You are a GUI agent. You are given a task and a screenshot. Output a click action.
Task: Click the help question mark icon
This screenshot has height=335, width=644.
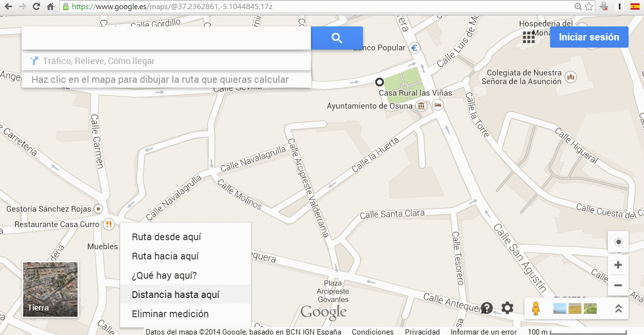coord(487,308)
